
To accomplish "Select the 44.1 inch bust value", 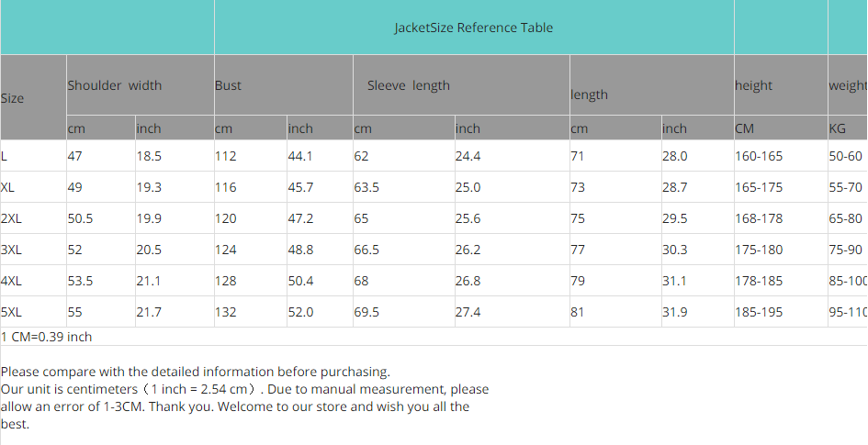I will point(300,156).
